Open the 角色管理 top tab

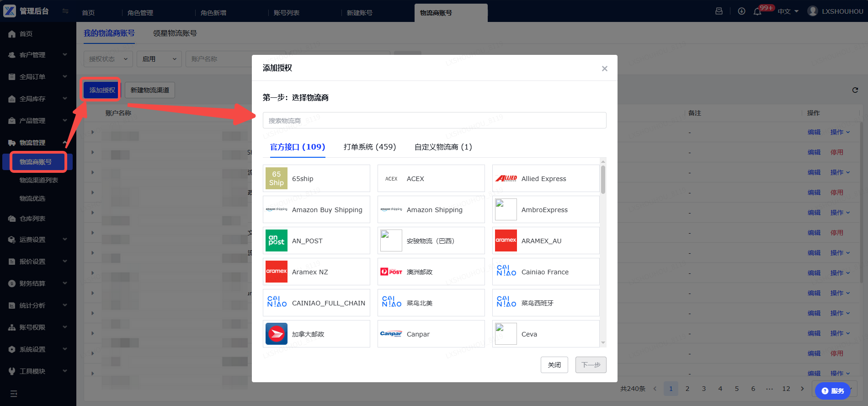(140, 13)
